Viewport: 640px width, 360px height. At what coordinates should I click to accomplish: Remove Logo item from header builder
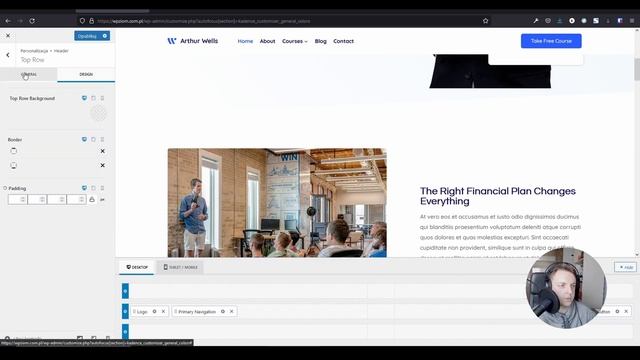click(x=163, y=311)
